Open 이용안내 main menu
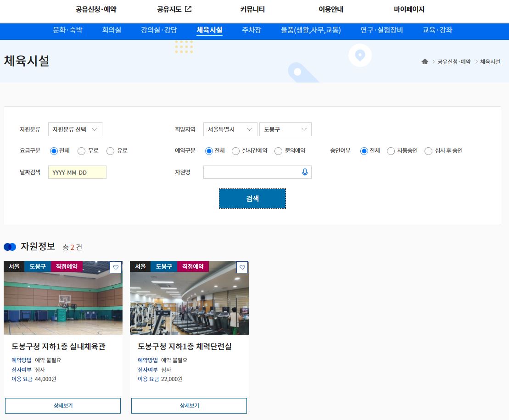The height and width of the screenshot is (420, 509). (x=331, y=10)
